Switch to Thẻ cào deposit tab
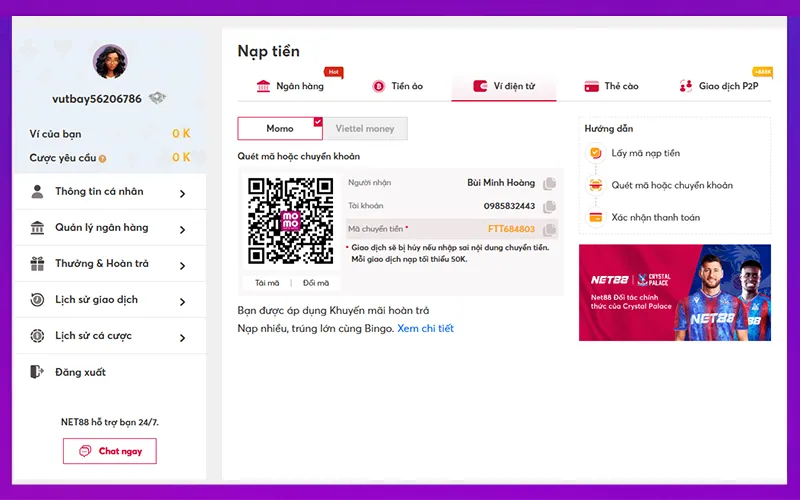The width and height of the screenshot is (800, 500). pyautogui.click(x=611, y=86)
